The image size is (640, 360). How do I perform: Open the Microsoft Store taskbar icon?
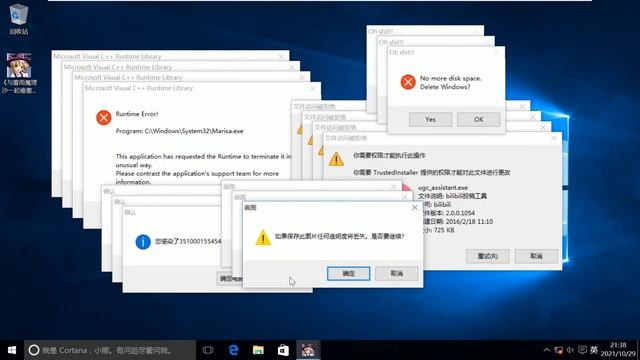point(283,350)
